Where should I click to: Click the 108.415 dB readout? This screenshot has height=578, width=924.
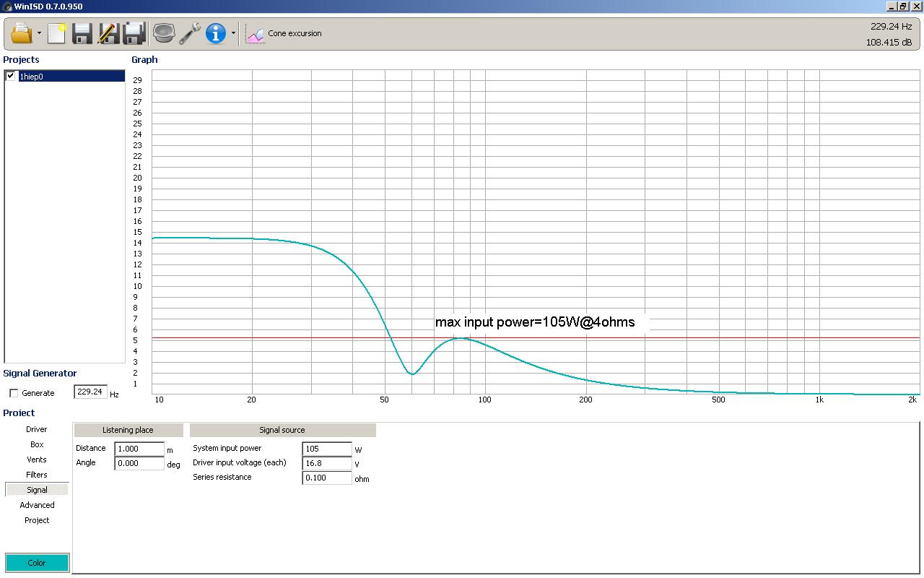pos(889,43)
